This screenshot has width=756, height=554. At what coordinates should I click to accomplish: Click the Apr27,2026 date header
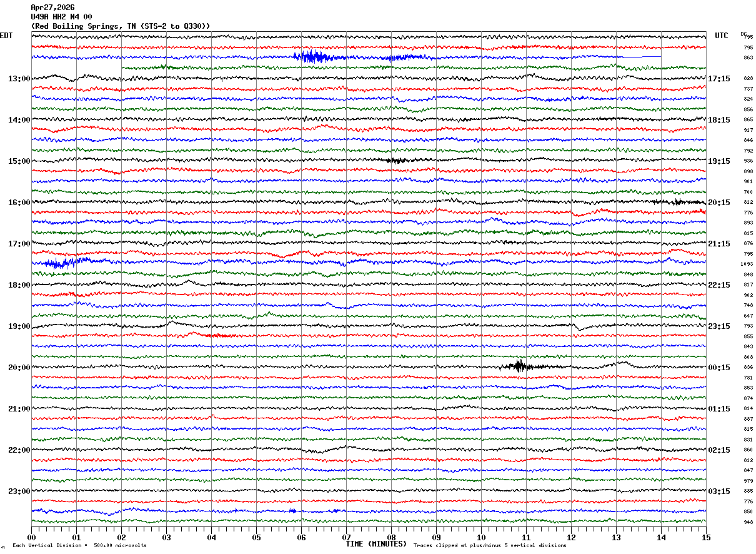pyautogui.click(x=52, y=8)
